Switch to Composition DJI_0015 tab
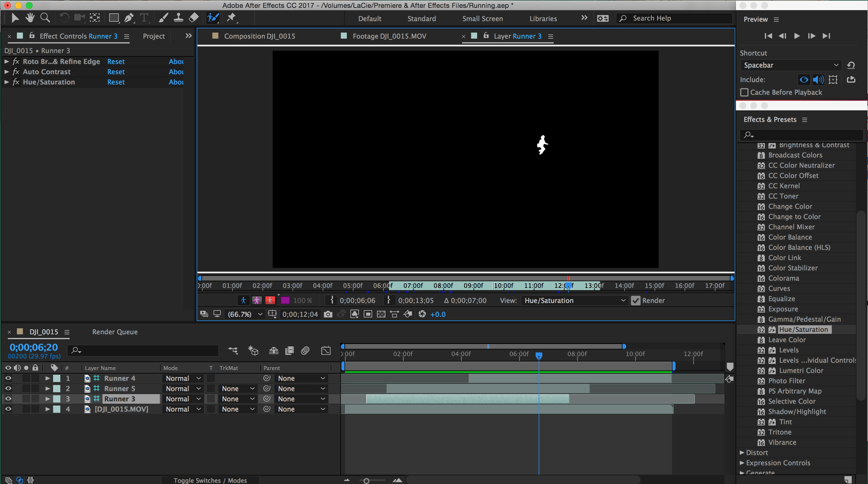Screen dimensions: 868x484 (259, 36)
